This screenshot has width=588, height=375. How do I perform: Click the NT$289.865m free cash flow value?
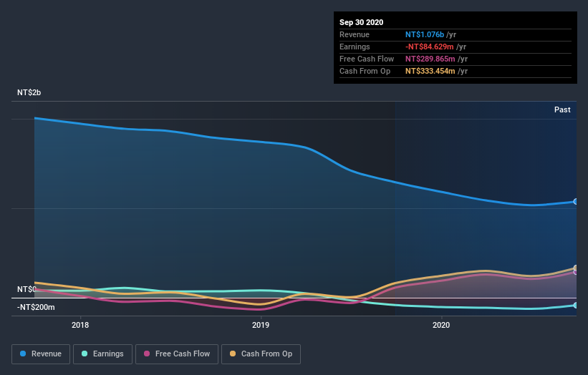point(430,59)
